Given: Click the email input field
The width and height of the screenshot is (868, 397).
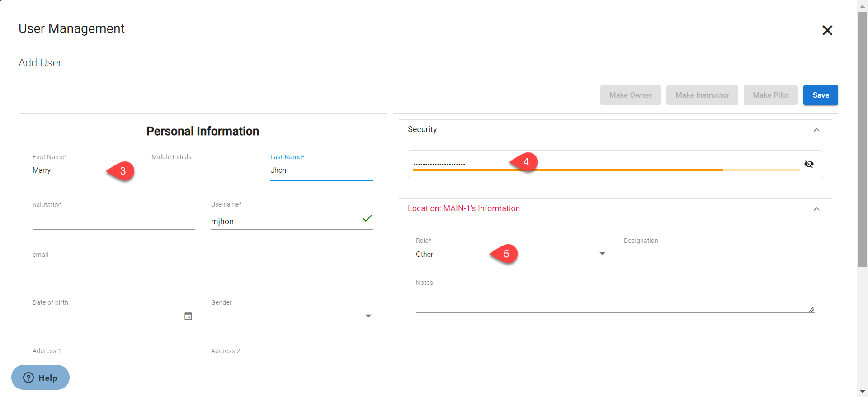Looking at the screenshot, I should 203,269.
